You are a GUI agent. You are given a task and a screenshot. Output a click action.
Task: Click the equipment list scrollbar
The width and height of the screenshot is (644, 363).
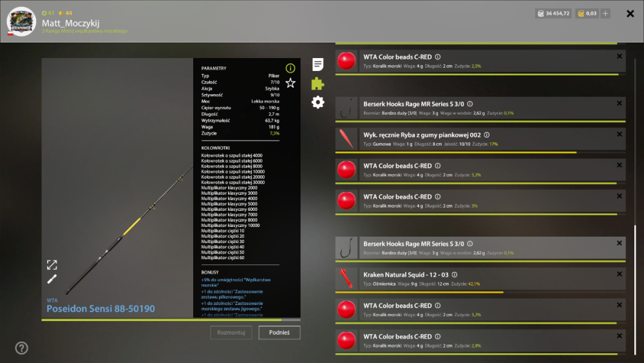click(635, 289)
